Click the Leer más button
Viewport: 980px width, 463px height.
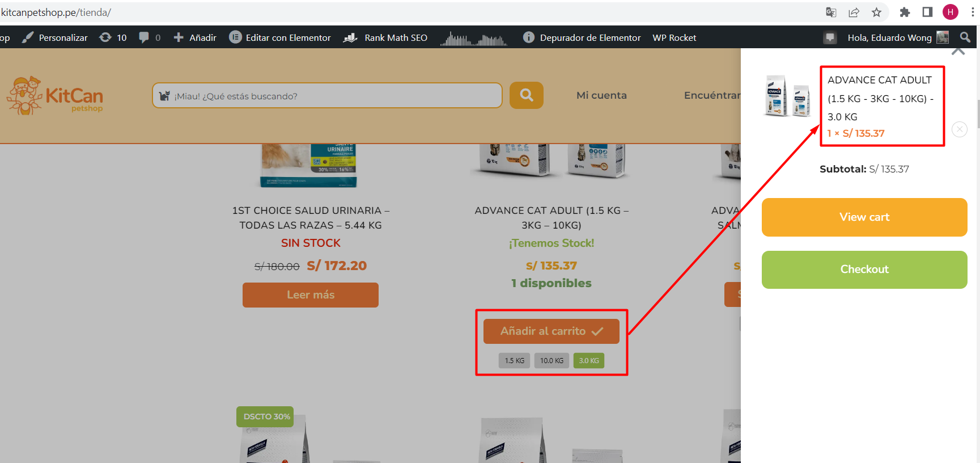[x=311, y=295]
